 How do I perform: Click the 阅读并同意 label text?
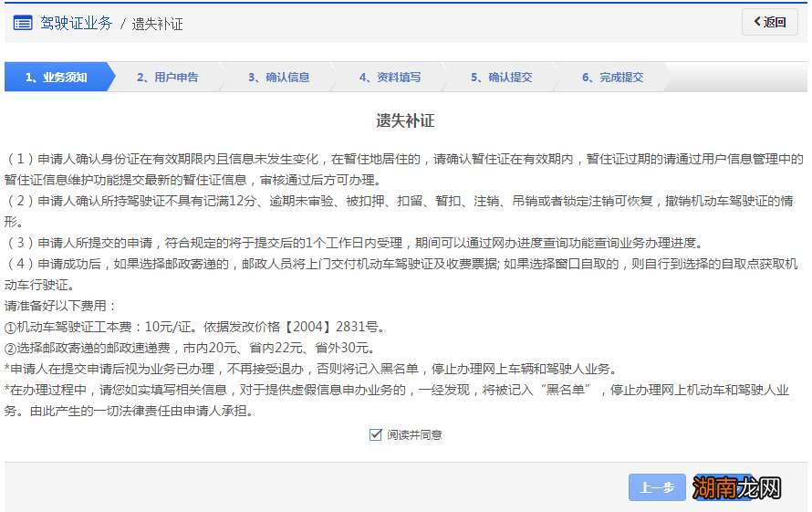(414, 435)
